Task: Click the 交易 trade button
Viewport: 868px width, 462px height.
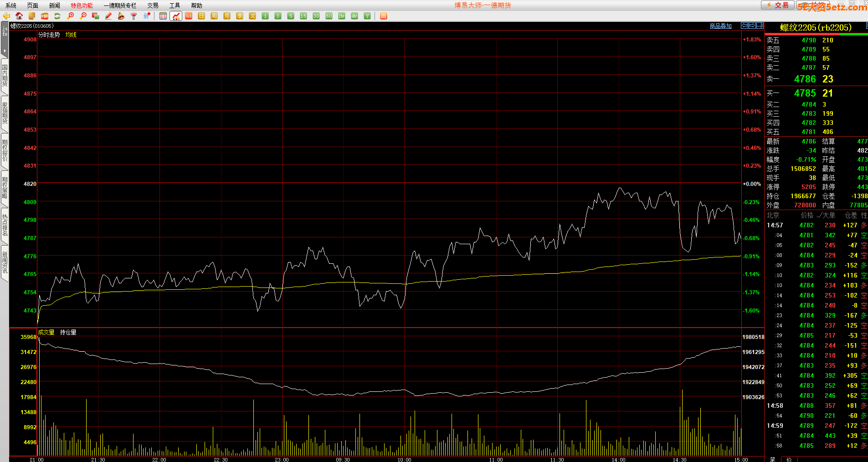Action: (777, 5)
